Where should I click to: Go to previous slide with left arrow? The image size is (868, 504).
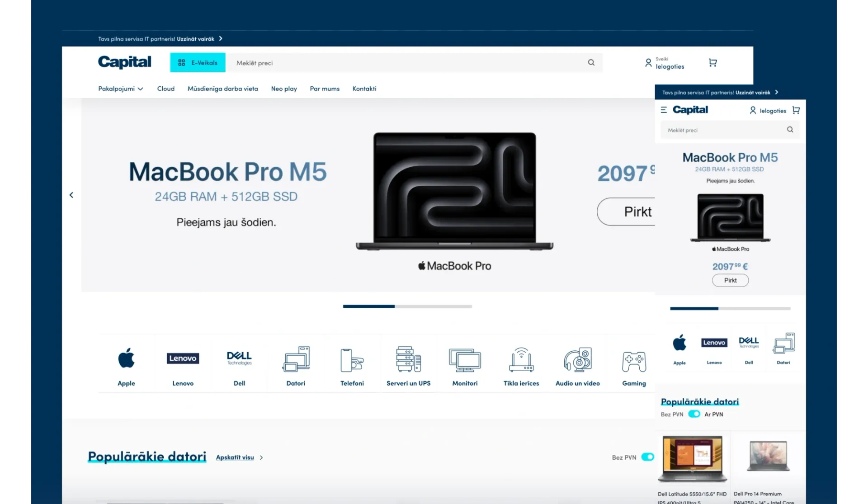[x=71, y=195]
